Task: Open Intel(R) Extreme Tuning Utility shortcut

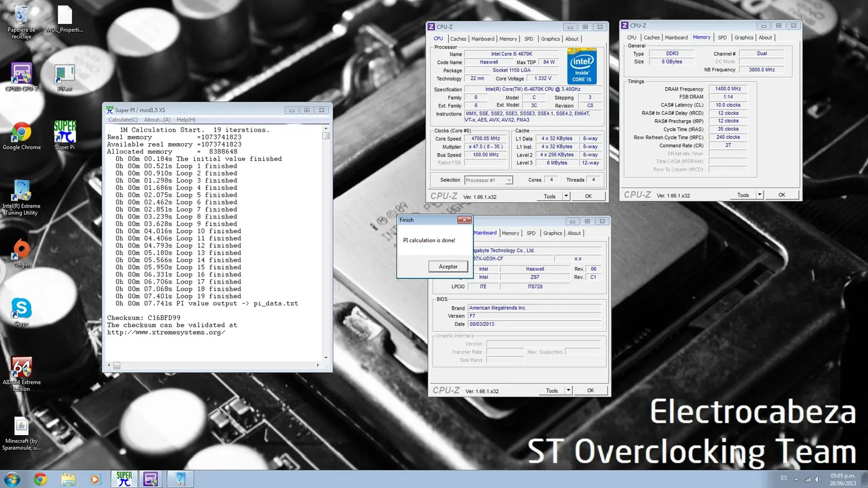Action: coord(21,198)
